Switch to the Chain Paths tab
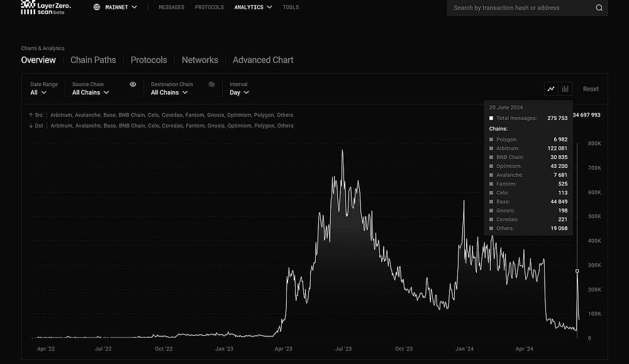629x364 pixels. click(x=93, y=60)
